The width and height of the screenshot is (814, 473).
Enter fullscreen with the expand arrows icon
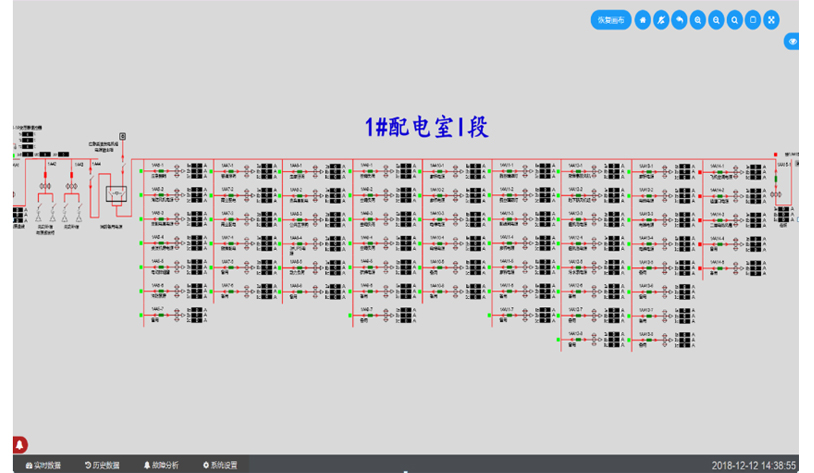[771, 20]
